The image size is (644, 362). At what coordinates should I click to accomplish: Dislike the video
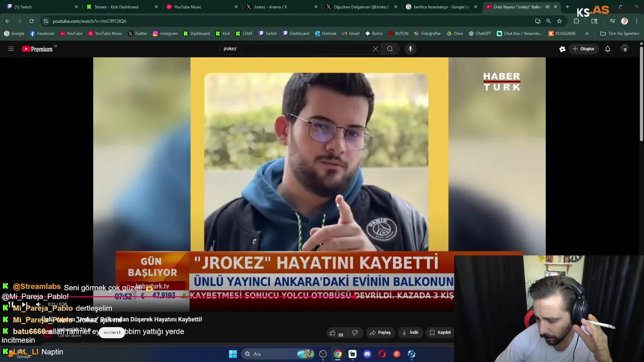355,333
